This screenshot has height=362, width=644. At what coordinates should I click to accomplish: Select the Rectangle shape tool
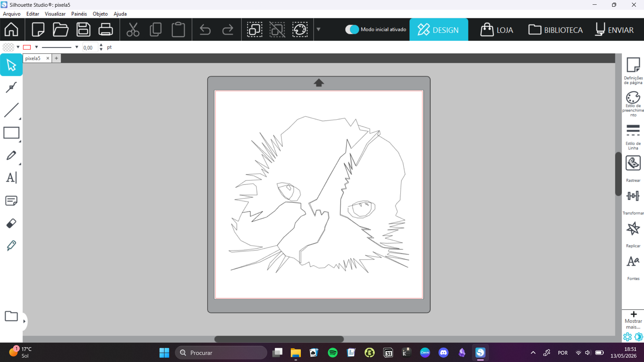point(11,133)
